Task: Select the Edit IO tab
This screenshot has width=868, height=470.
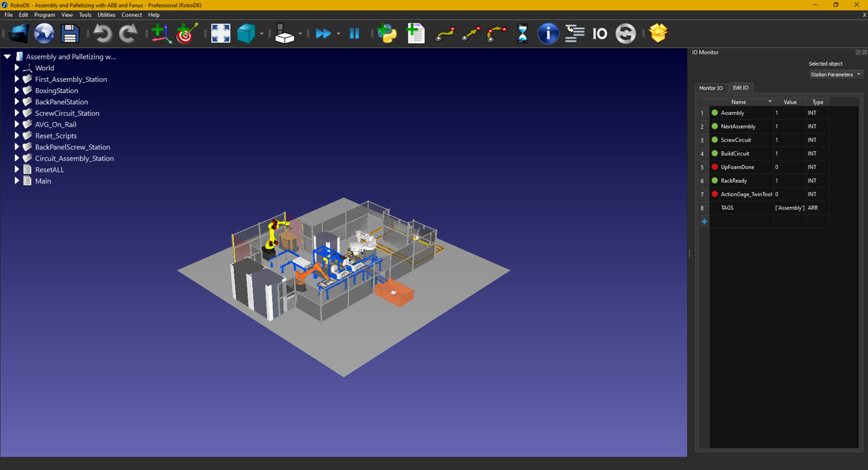Action: point(741,87)
